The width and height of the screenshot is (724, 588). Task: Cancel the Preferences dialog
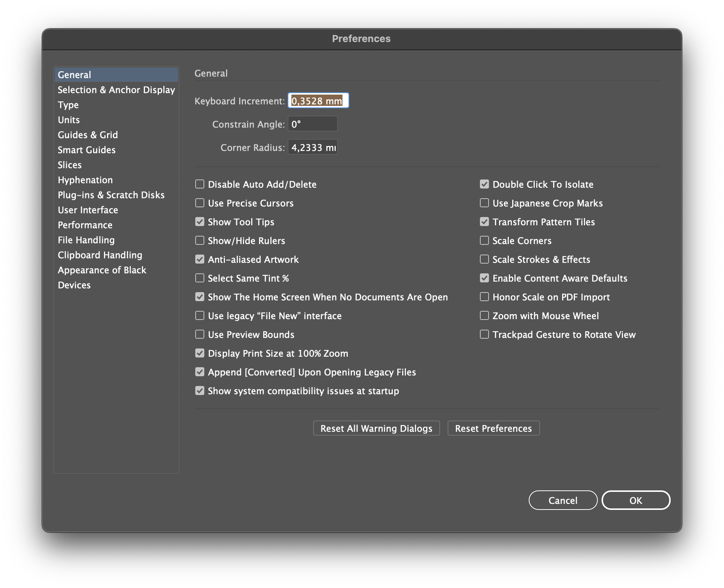click(563, 501)
